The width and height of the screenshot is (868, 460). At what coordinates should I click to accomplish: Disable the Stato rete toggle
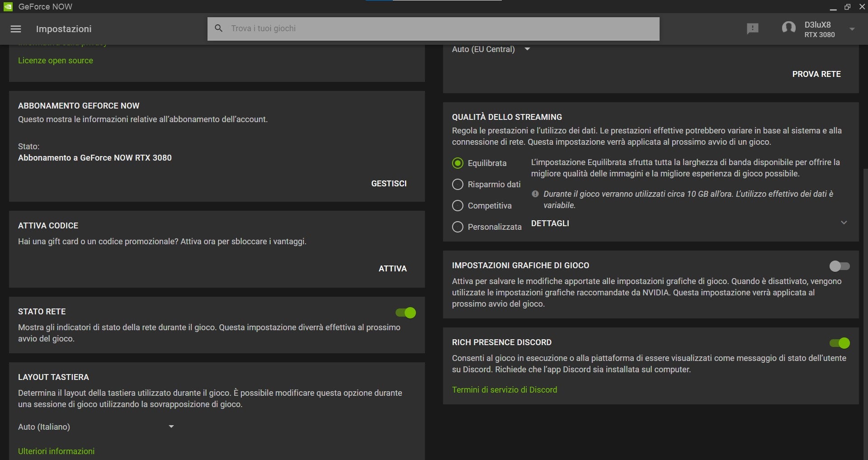tap(406, 313)
